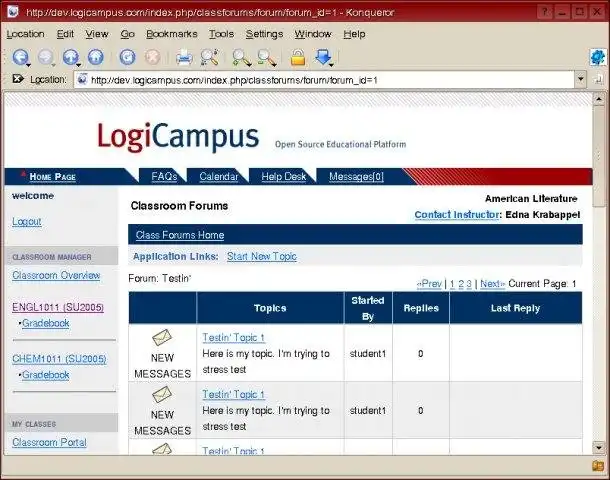Screen dimensions: 610x480
Task: Click the Forward navigation arrow icon
Action: coord(45,57)
